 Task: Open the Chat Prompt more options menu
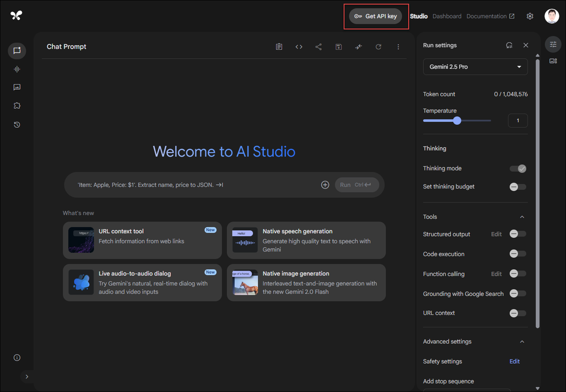coord(398,46)
